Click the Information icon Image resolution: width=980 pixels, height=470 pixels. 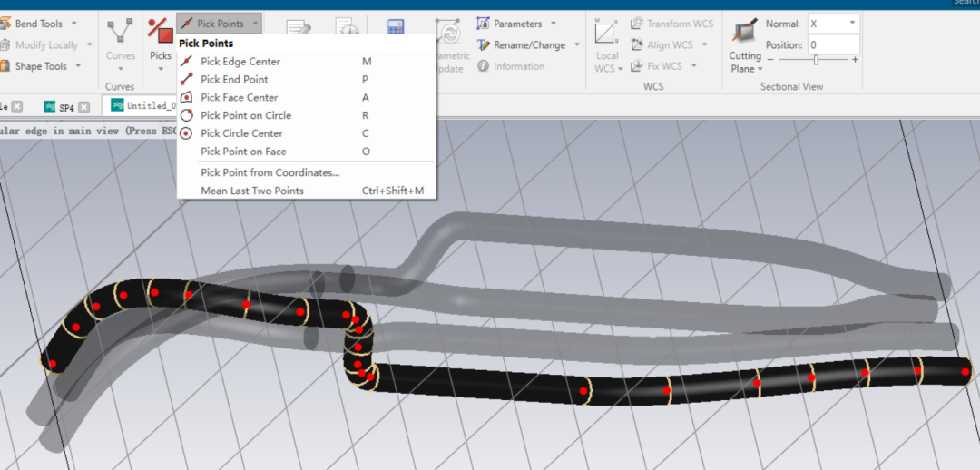(483, 65)
